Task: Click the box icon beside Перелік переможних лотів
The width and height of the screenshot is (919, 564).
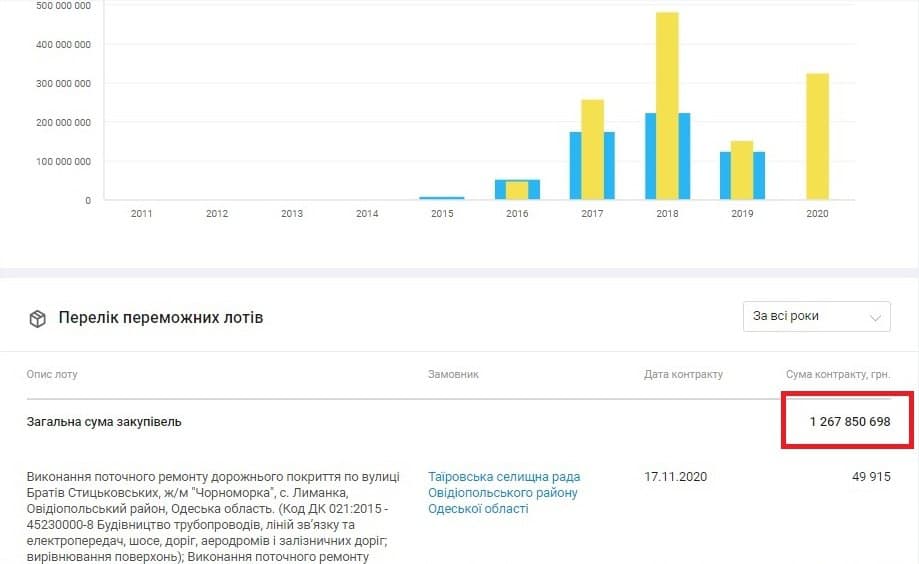Action: point(37,319)
